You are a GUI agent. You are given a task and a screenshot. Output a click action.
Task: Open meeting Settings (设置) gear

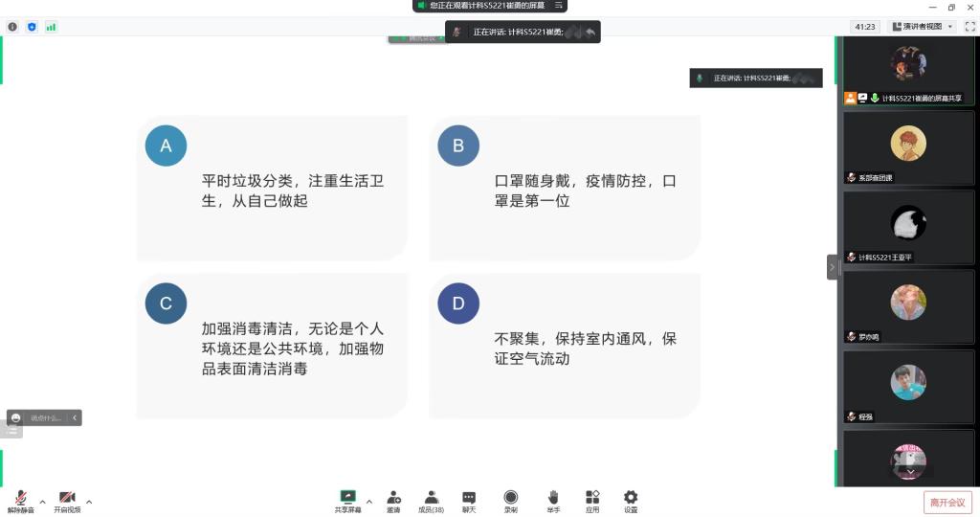631,501
